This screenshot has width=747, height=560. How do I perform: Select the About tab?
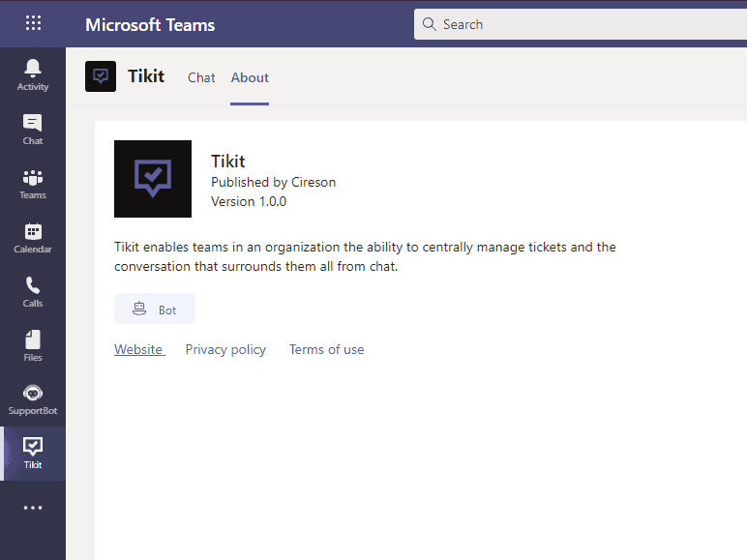250,77
